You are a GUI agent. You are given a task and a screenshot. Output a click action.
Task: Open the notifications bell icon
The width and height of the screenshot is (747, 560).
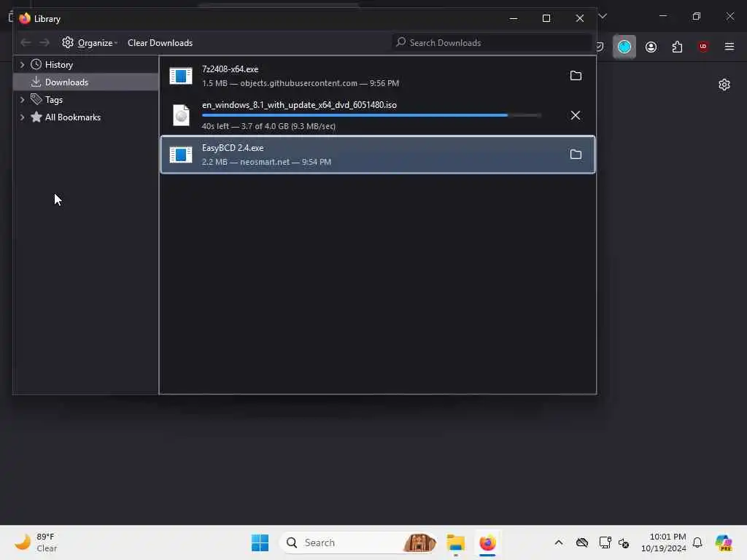(697, 542)
